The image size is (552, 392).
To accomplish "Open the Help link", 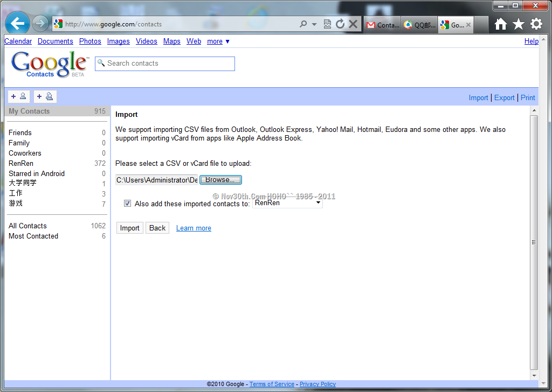I will click(531, 41).
